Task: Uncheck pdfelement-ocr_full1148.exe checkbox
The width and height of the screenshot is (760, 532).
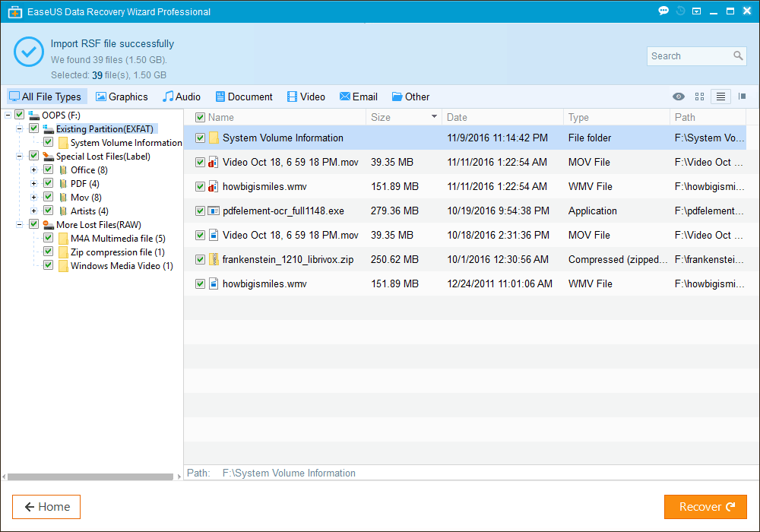Action: pos(200,211)
